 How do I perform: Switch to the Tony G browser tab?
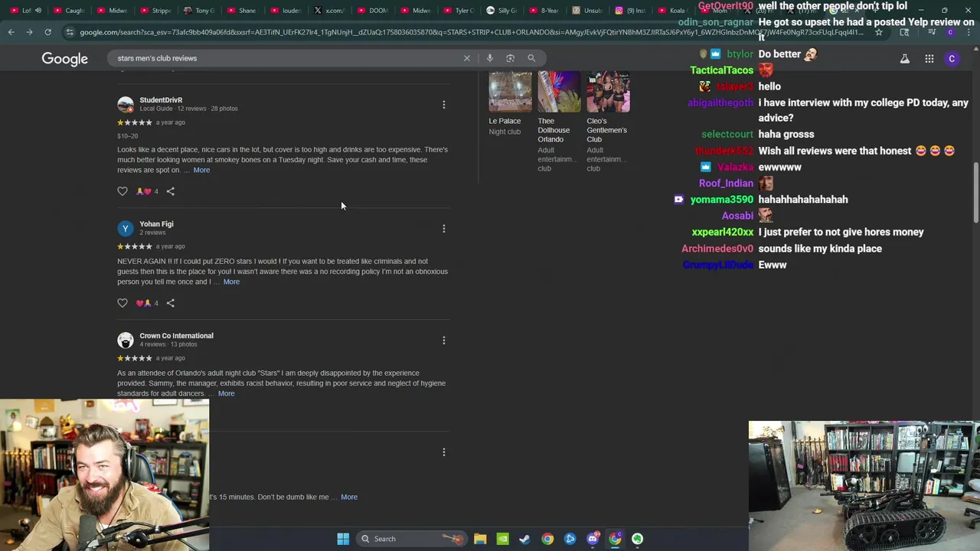coord(199,11)
